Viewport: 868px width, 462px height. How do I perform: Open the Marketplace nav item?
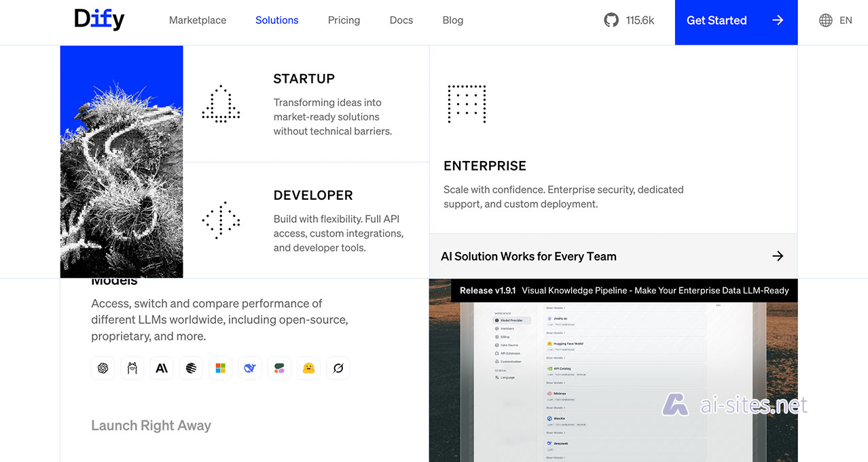pyautogui.click(x=198, y=20)
